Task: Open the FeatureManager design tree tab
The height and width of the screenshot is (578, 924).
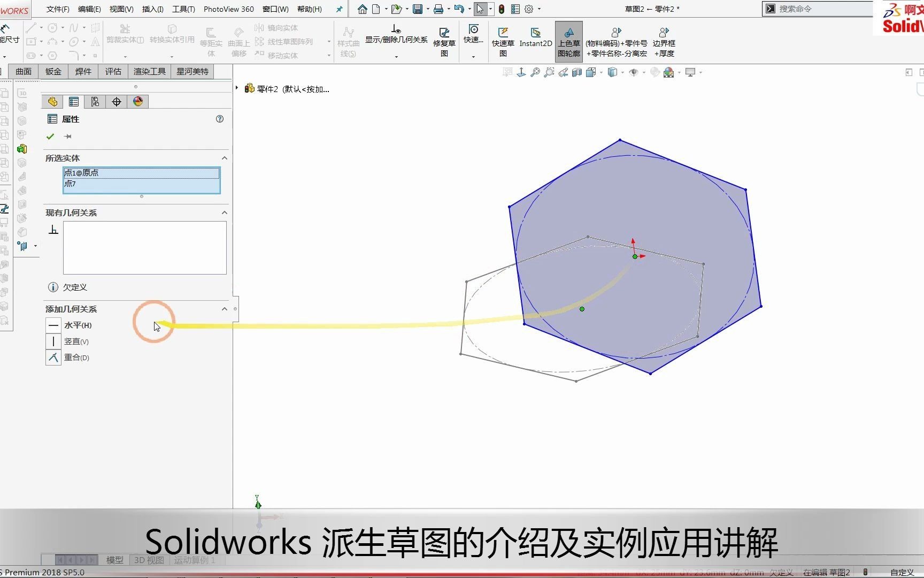Action: pyautogui.click(x=52, y=102)
